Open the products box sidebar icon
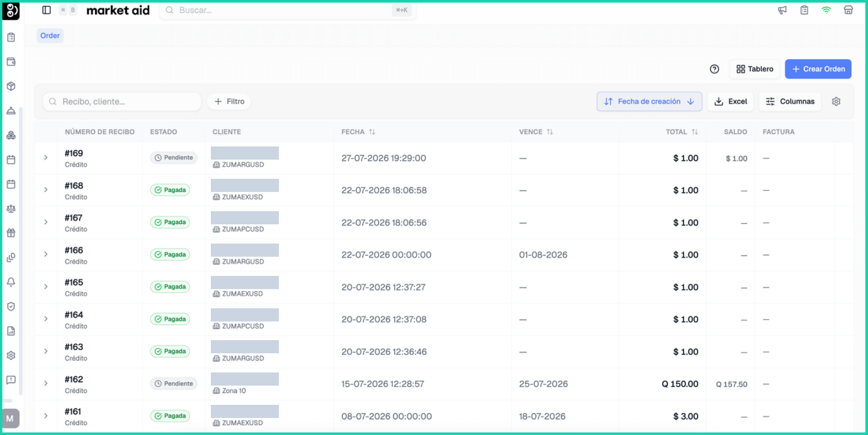The height and width of the screenshot is (435, 868). (x=11, y=86)
